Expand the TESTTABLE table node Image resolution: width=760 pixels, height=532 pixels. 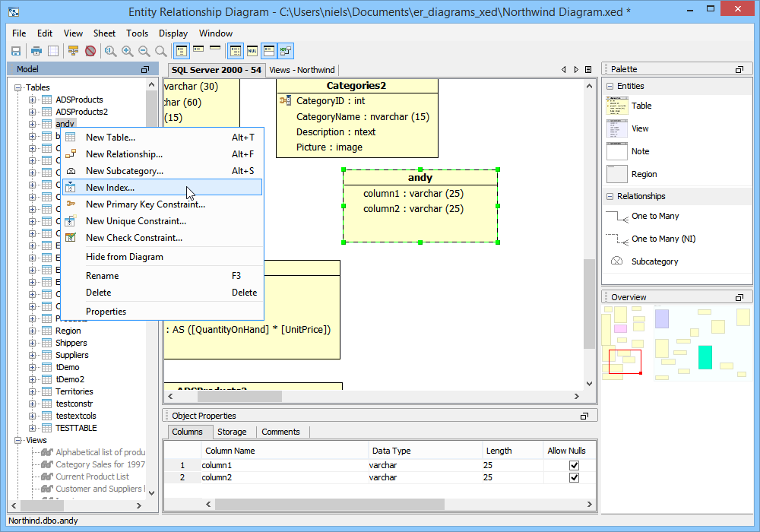pos(32,429)
